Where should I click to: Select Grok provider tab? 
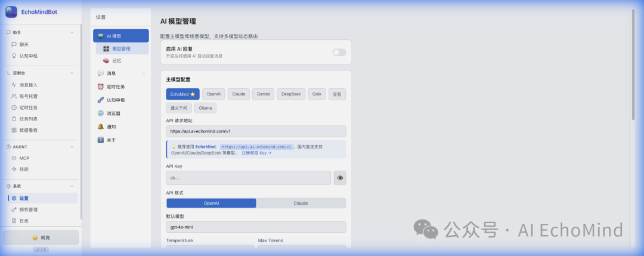317,94
